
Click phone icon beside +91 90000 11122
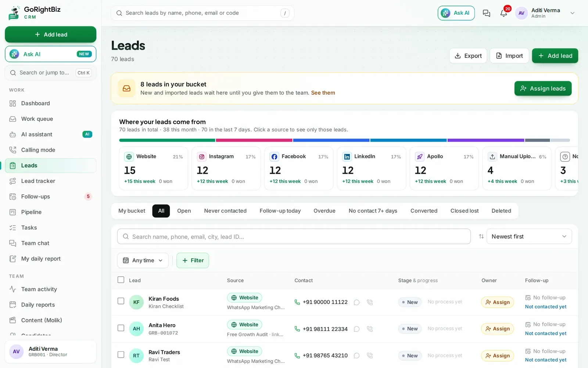pyautogui.click(x=297, y=302)
